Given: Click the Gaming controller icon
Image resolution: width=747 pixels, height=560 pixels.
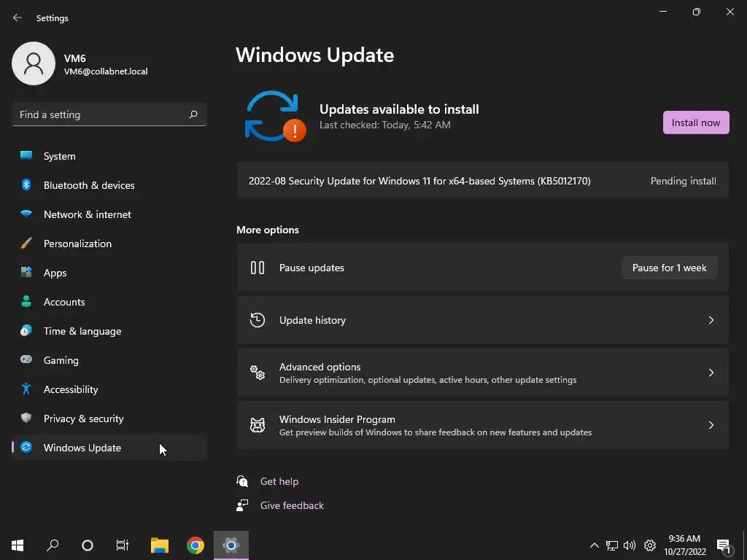Looking at the screenshot, I should [x=26, y=359].
